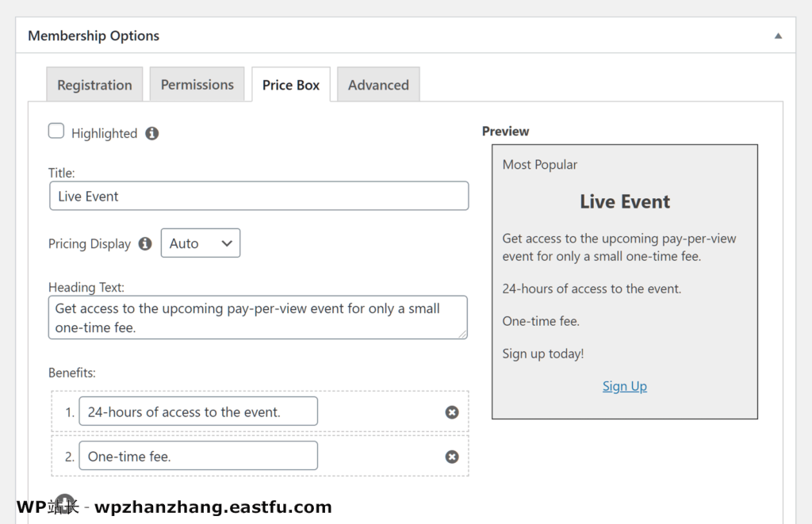Click the preview description paragraph text

point(619,247)
